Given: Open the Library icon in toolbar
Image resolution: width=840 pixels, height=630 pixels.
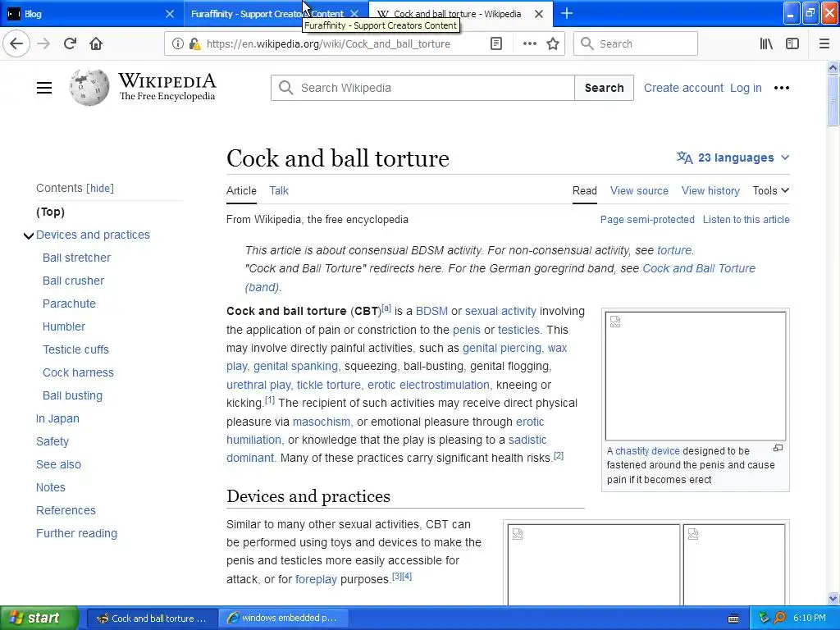Looking at the screenshot, I should tap(766, 43).
